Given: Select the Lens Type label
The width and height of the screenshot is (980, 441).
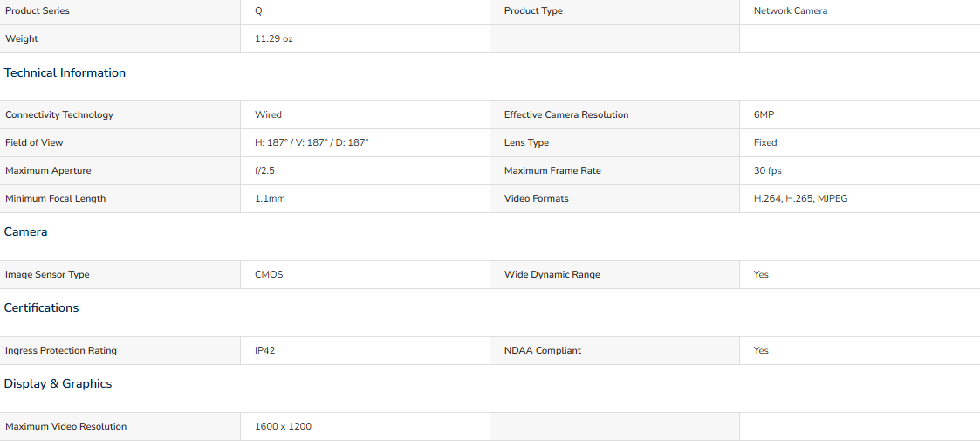Looking at the screenshot, I should point(526,142).
